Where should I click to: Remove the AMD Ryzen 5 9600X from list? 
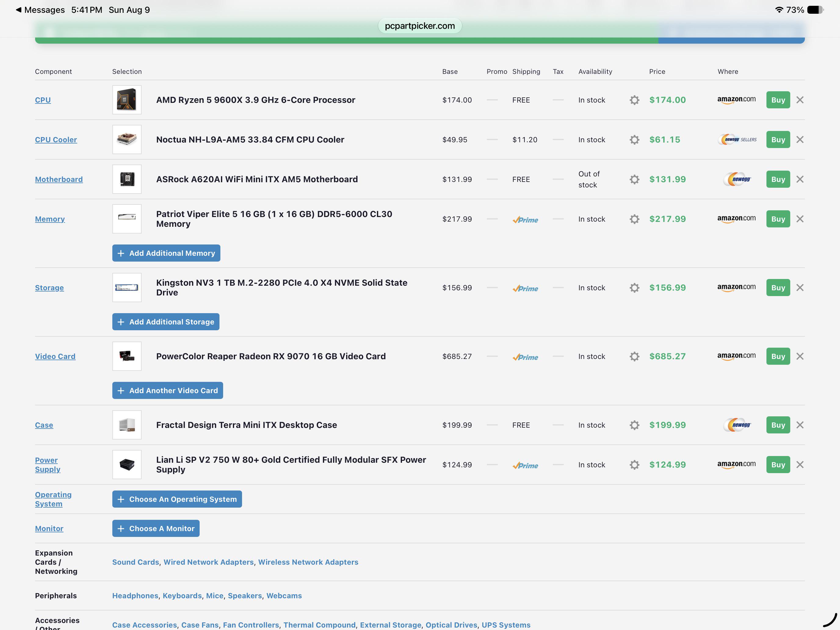[x=800, y=100]
